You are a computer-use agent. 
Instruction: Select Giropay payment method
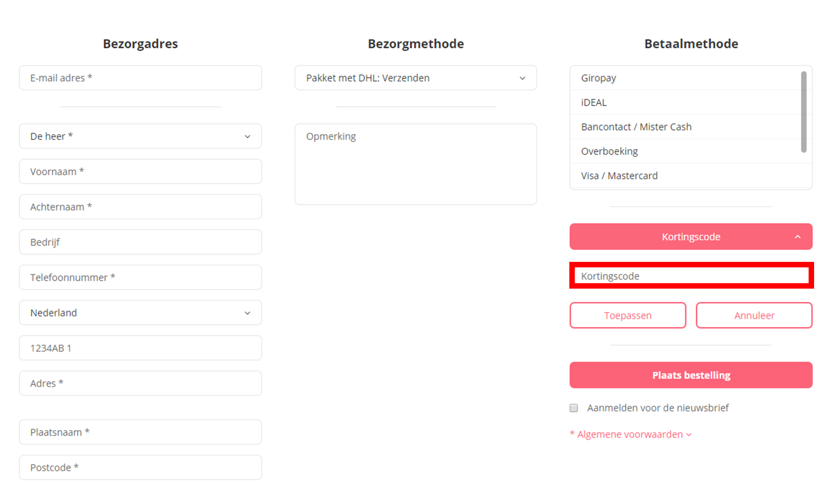coord(599,78)
